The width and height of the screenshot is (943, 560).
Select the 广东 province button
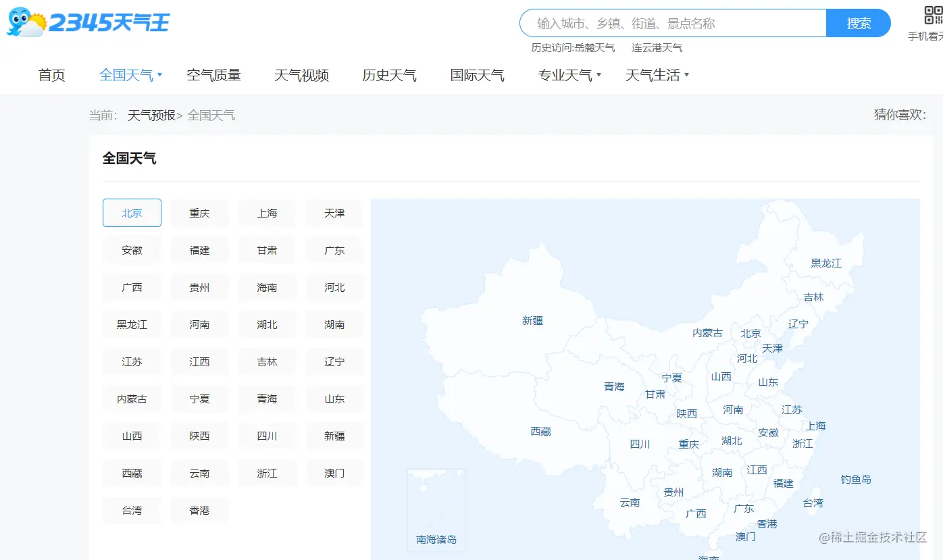pyautogui.click(x=334, y=250)
